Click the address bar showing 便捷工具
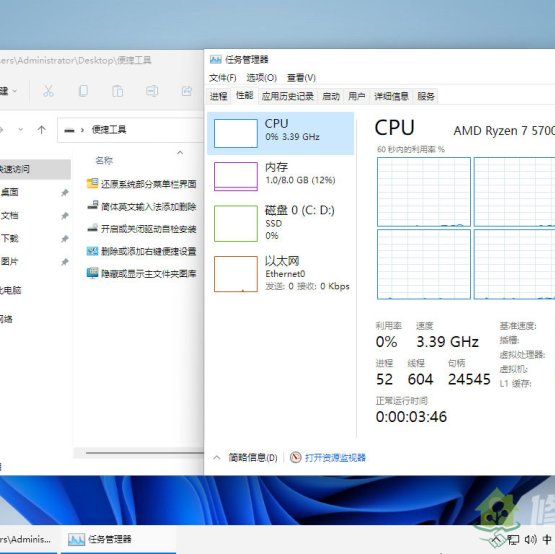 pyautogui.click(x=130, y=130)
